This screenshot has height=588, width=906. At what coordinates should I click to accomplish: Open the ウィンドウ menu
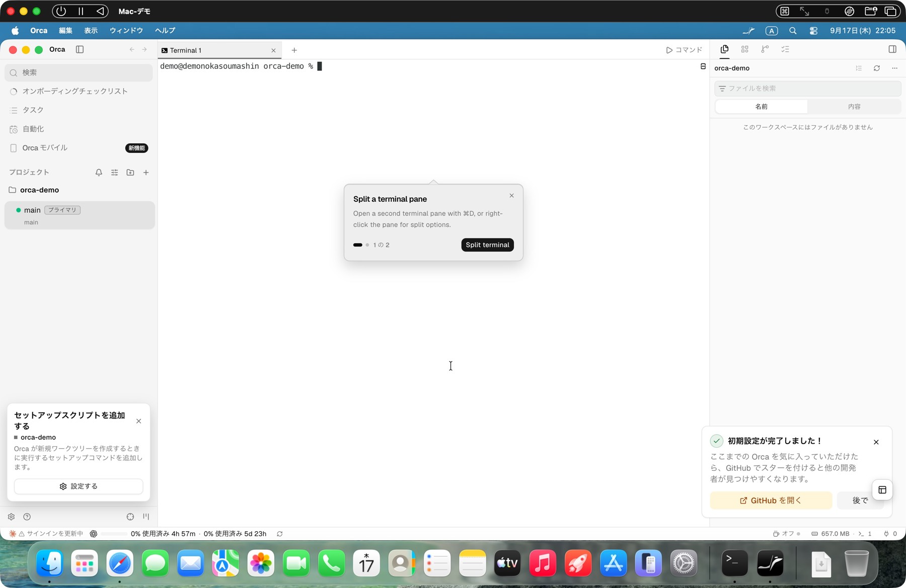(126, 31)
